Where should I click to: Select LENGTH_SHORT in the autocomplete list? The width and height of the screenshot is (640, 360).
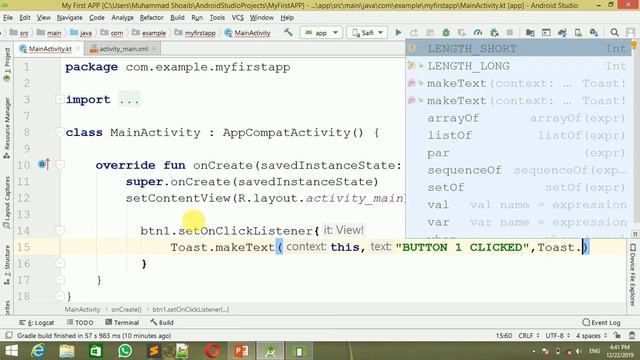coord(518,49)
